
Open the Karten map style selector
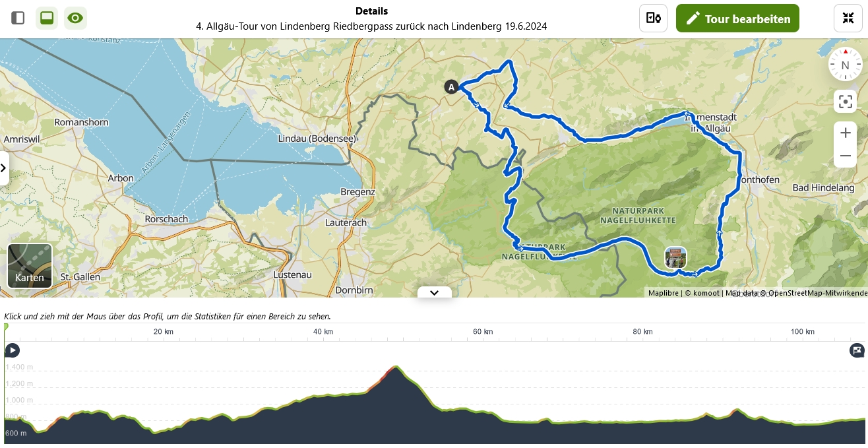point(30,266)
